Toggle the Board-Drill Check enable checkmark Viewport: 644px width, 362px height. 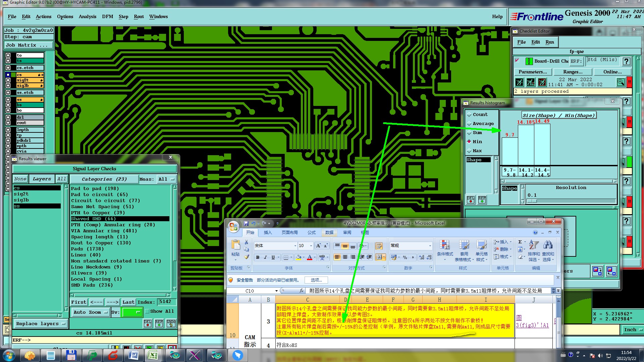517,61
